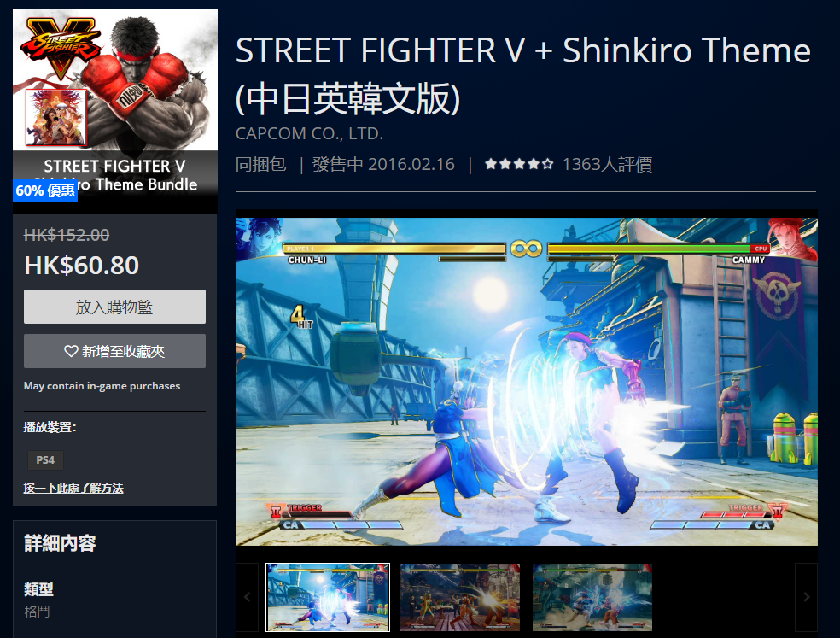Click the 新增至收藏夾 wishlist button

coord(114,351)
